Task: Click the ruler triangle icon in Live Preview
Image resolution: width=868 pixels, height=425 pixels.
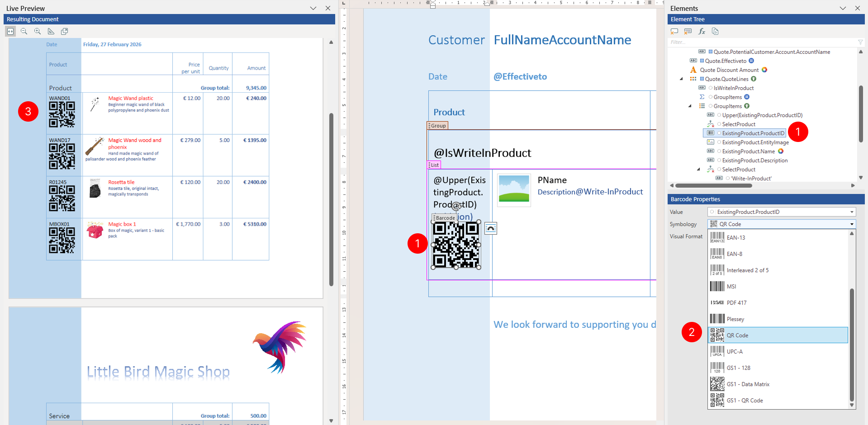Action: (51, 31)
